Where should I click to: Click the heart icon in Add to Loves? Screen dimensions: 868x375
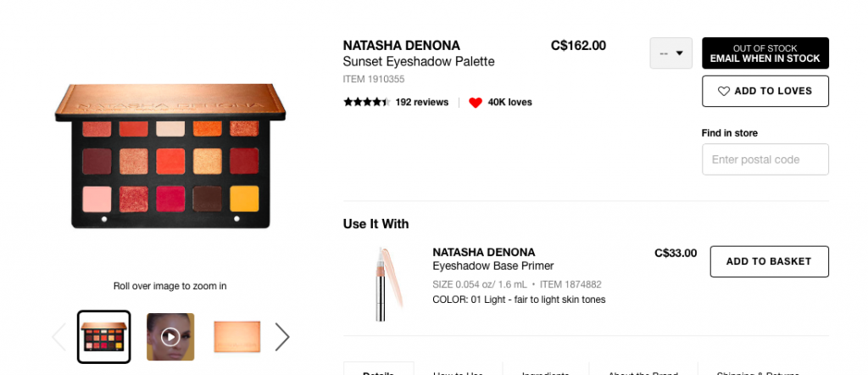724,92
